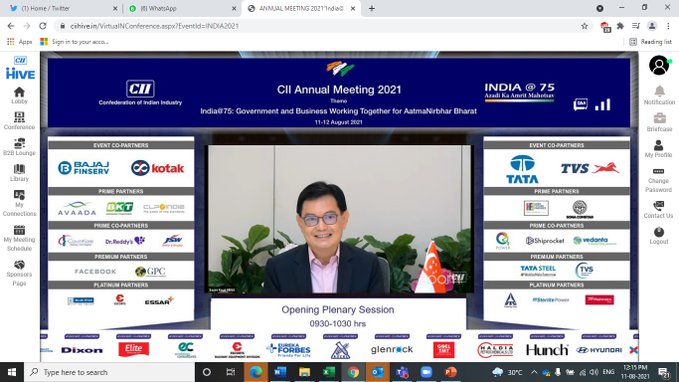
Task: Check the Notification bell
Action: [x=659, y=91]
